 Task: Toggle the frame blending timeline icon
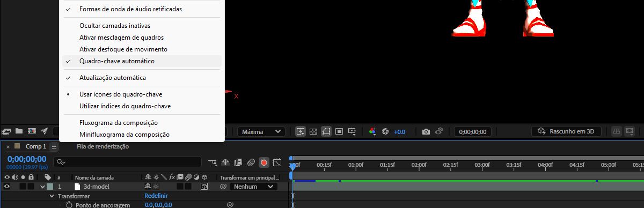(238, 162)
